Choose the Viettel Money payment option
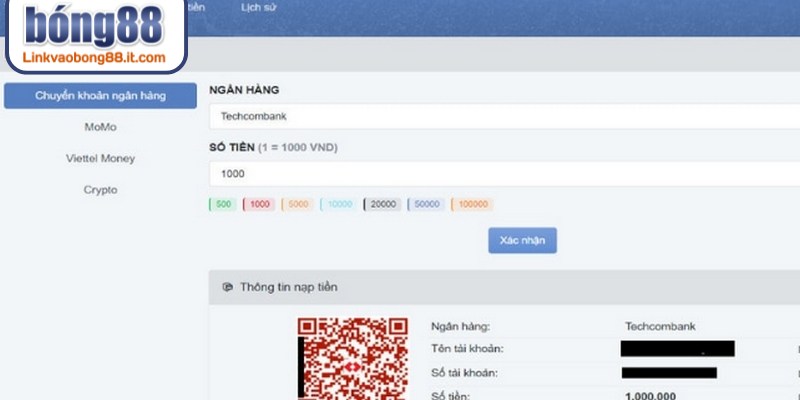The width and height of the screenshot is (800, 400). click(x=100, y=158)
